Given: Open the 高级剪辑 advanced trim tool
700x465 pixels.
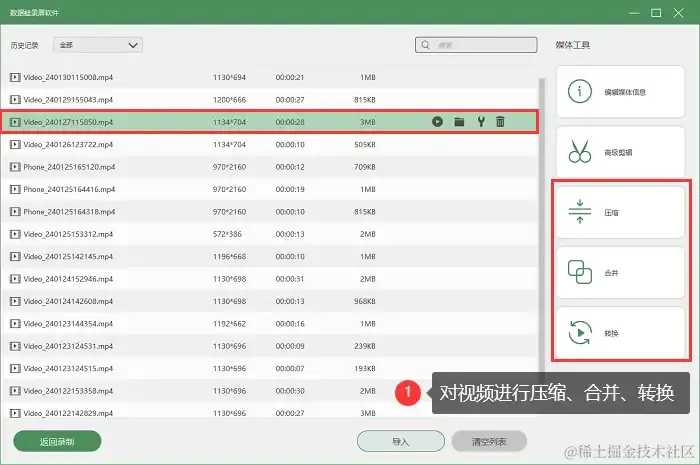Looking at the screenshot, I should [620, 152].
